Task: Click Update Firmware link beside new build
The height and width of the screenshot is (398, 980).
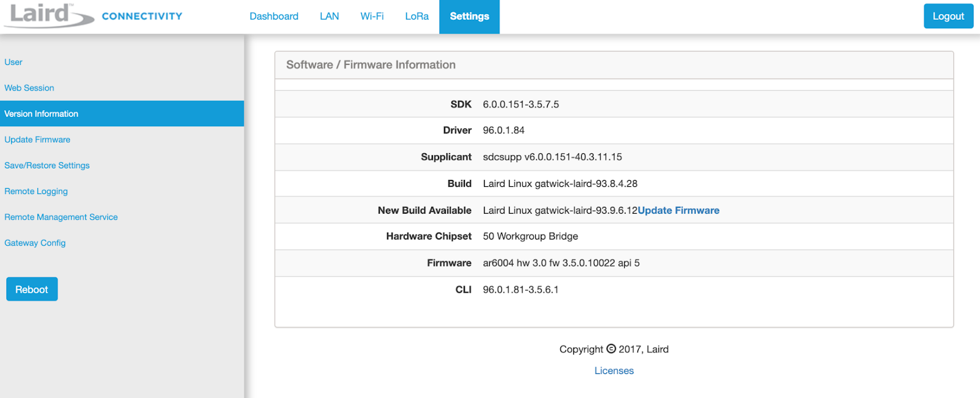Action: tap(679, 210)
